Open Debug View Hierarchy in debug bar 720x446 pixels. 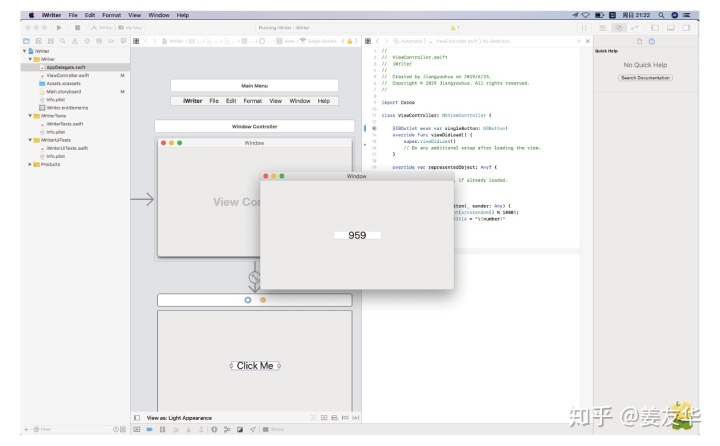coord(214,429)
